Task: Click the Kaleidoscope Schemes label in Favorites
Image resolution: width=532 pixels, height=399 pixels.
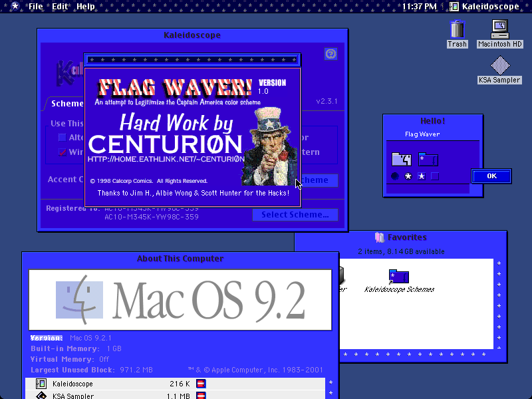Action: coord(399,289)
